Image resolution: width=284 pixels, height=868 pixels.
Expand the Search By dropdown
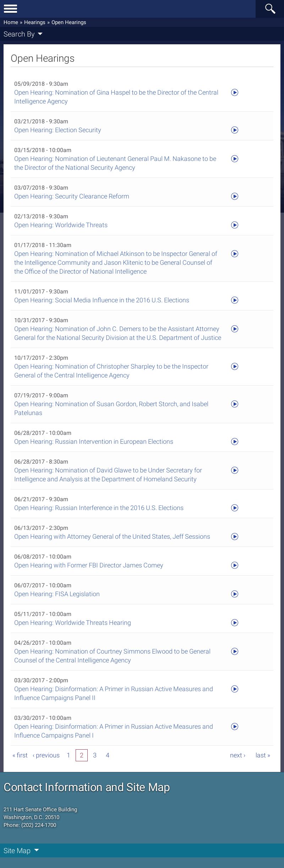[23, 34]
